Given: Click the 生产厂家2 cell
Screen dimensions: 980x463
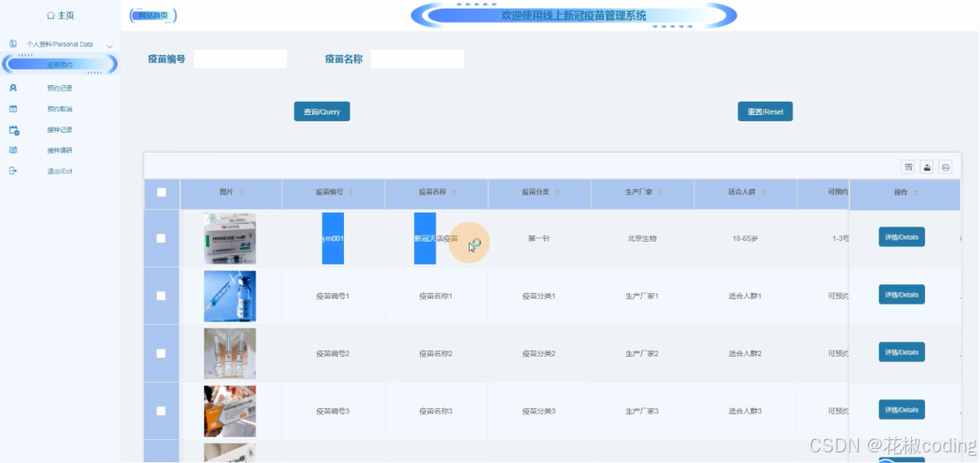Looking at the screenshot, I should coord(642,353).
